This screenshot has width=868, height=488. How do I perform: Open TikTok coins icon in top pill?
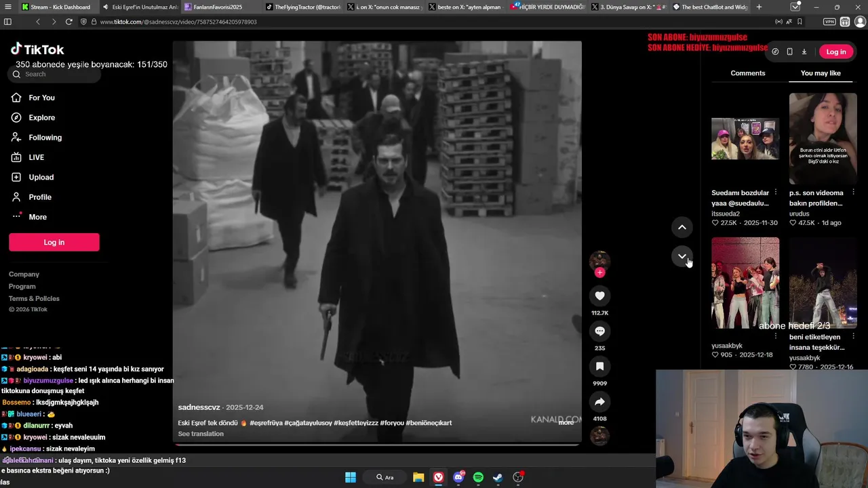775,52
